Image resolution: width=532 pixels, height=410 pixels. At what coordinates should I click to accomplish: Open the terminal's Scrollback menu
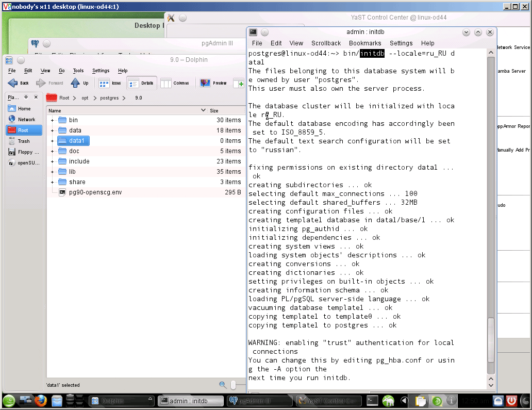click(x=326, y=43)
